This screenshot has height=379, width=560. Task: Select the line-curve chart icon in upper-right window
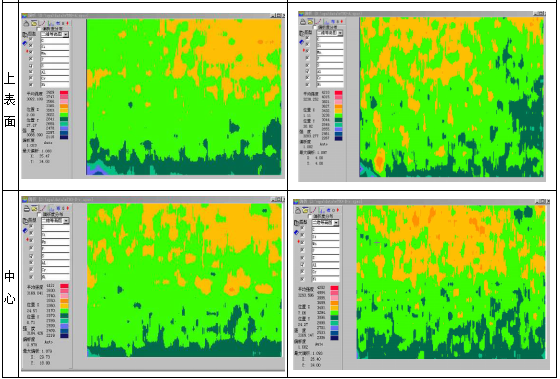pyautogui.click(x=319, y=22)
